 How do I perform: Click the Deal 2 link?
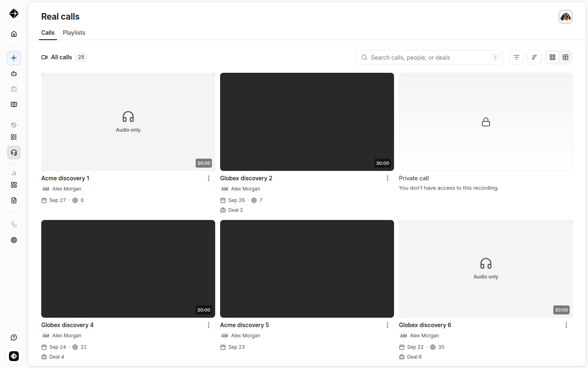tap(232, 210)
